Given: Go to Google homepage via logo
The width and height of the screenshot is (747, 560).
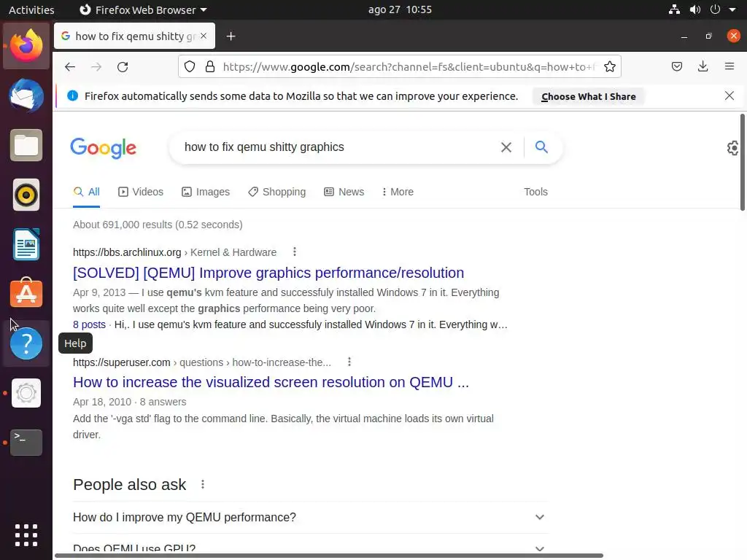Looking at the screenshot, I should [x=104, y=148].
